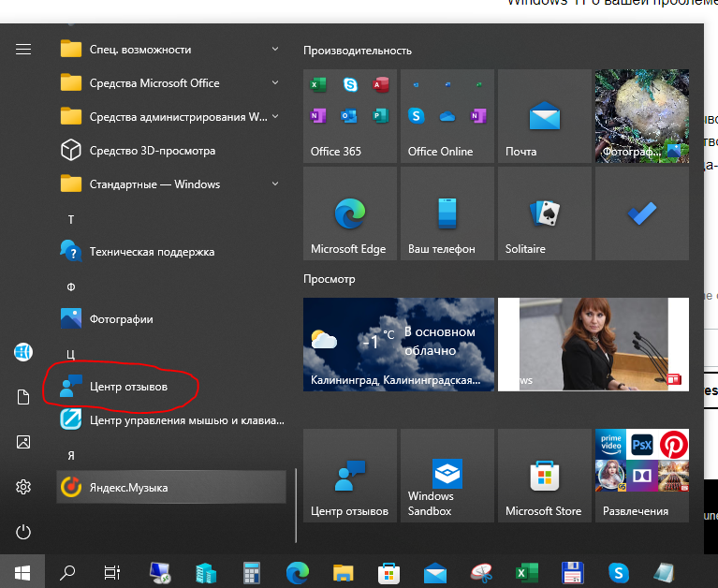The height and width of the screenshot is (588, 718).
Task: Open Excel from the taskbar
Action: tap(527, 572)
